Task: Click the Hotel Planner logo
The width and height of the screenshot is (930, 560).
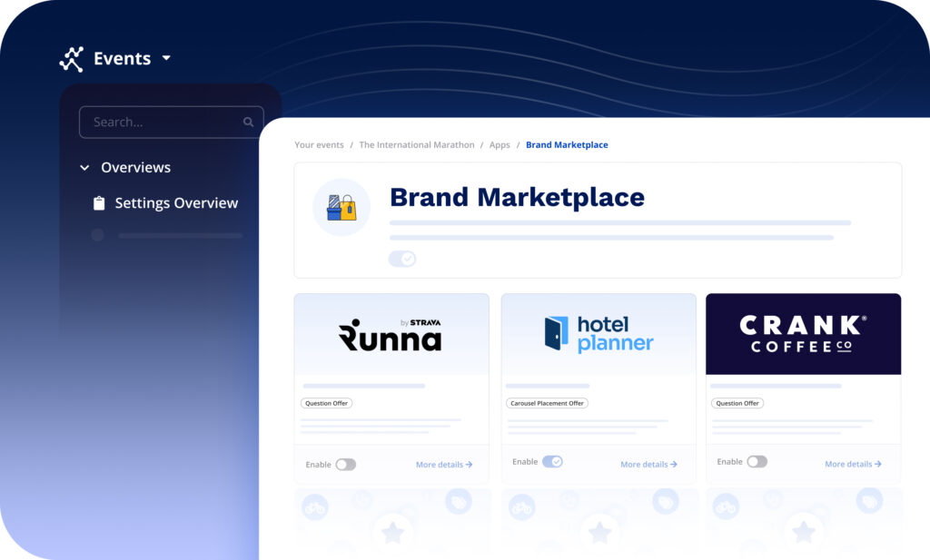Action: point(599,334)
